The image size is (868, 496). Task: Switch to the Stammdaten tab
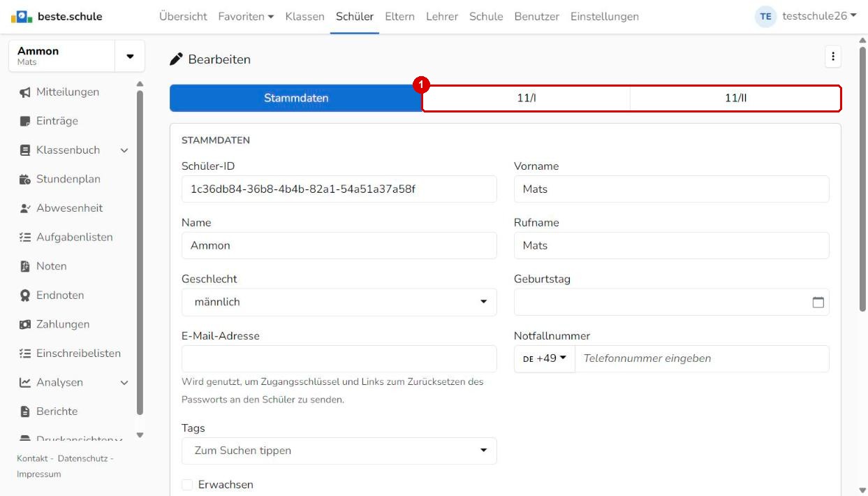tap(296, 98)
